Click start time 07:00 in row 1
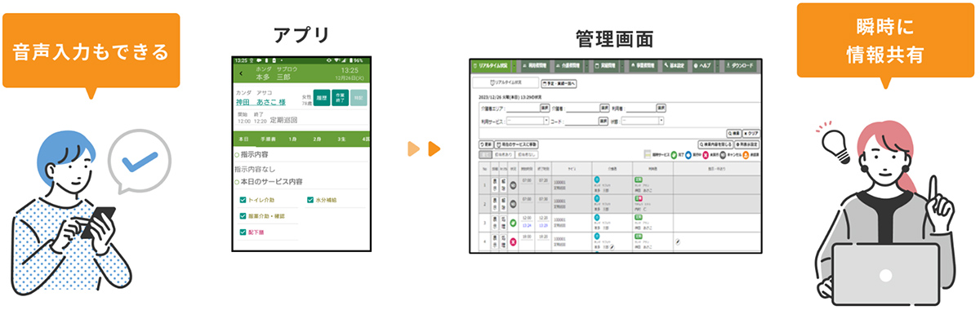This screenshot has height=310, width=980. pos(527,180)
